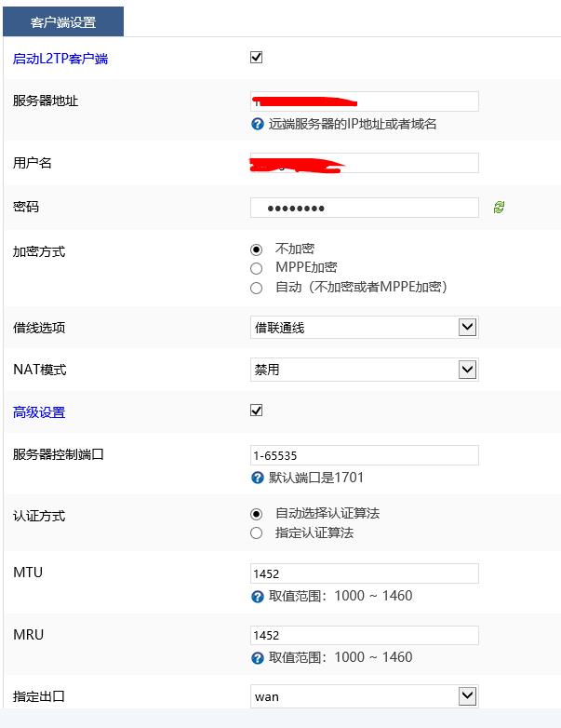Viewport: 561px width, 728px height.
Task: Click the 认证方式 label
Action: (39, 516)
